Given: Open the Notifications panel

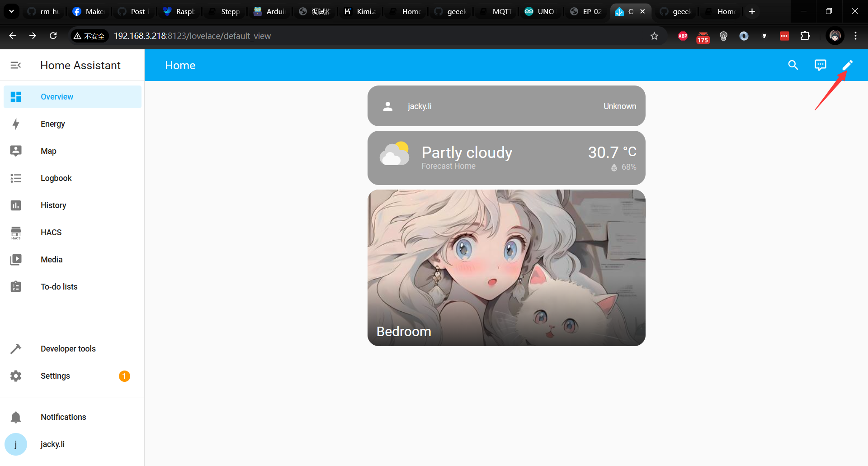Looking at the screenshot, I should (x=72, y=417).
